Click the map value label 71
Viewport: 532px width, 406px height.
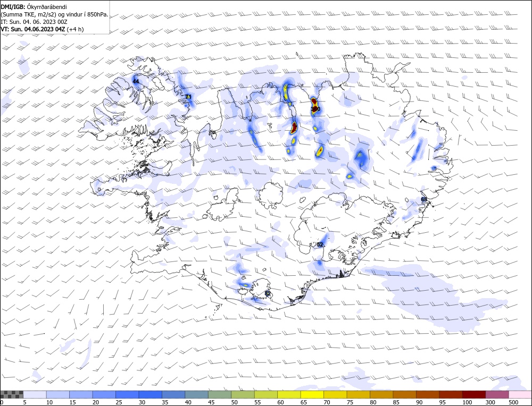(189, 97)
